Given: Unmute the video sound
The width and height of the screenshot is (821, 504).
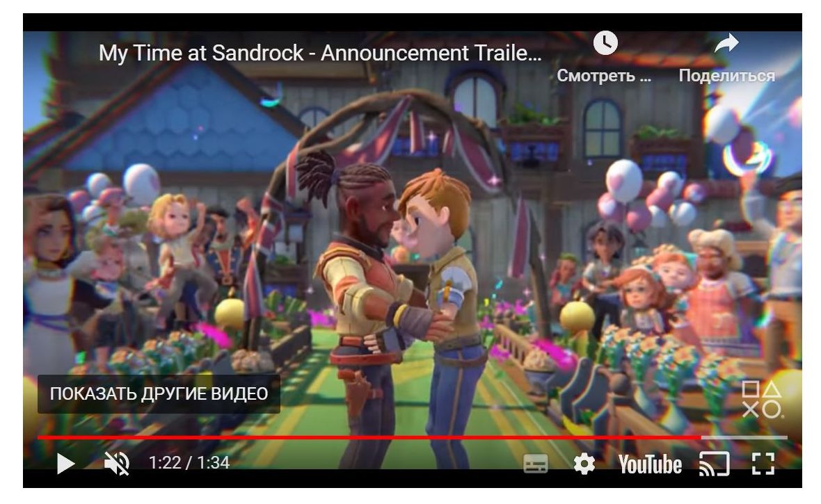Looking at the screenshot, I should (117, 464).
